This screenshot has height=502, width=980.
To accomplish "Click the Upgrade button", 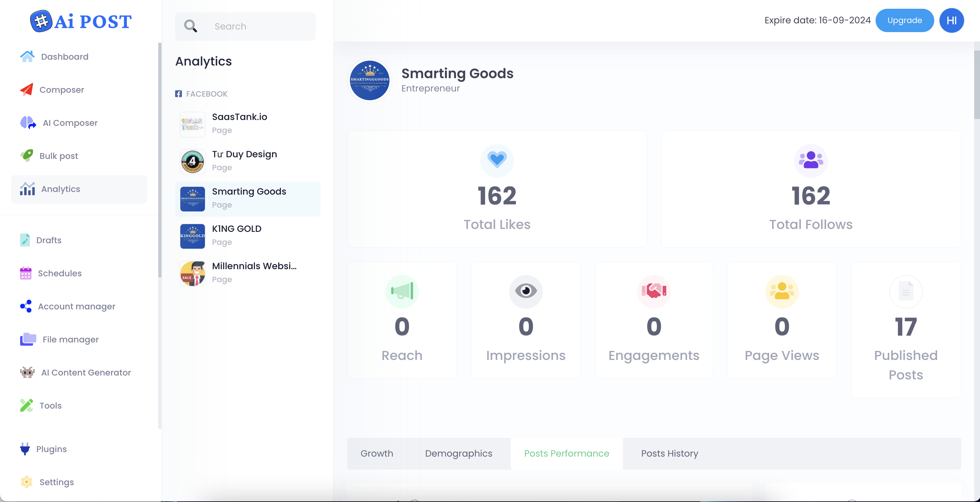I will [904, 20].
